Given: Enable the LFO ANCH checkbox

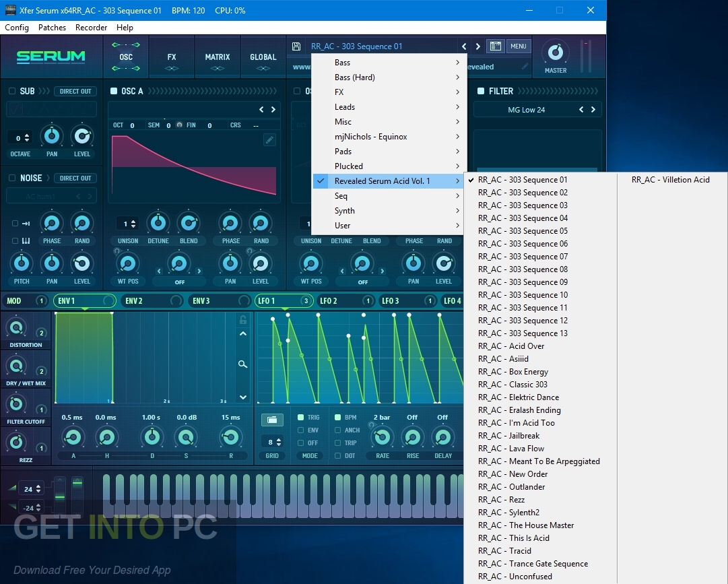Looking at the screenshot, I should 337,430.
